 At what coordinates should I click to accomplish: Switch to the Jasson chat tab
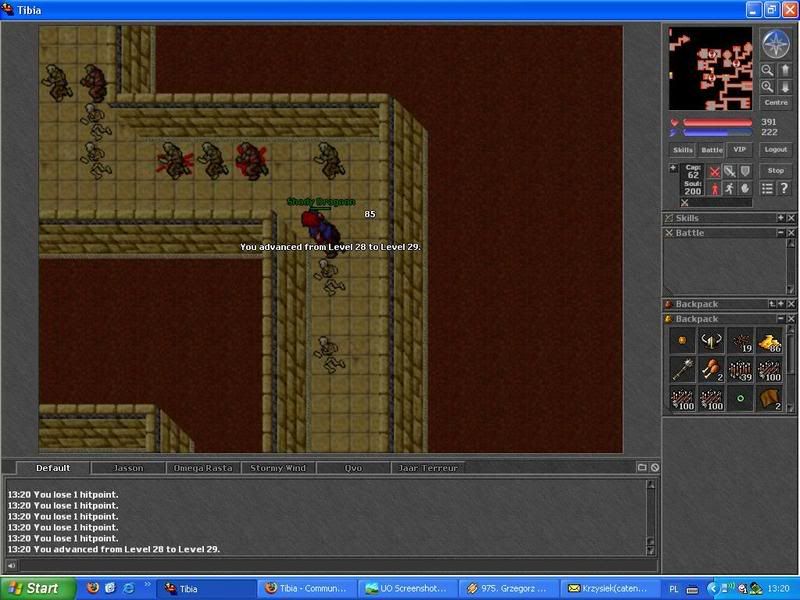(128, 468)
